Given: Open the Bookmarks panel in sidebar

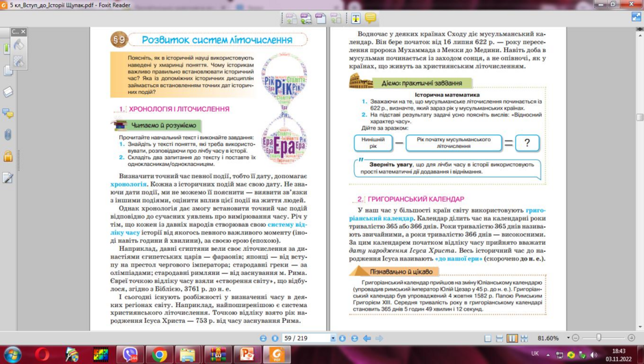Looking at the screenshot, I should pyautogui.click(x=5, y=49).
